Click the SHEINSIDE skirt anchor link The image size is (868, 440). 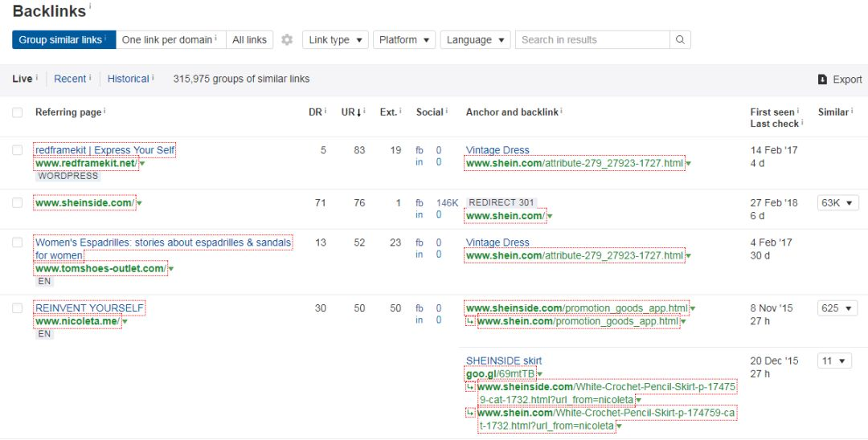(504, 361)
